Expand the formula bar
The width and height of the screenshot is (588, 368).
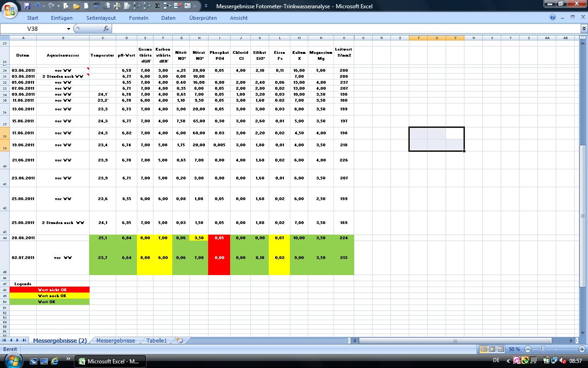coord(584,29)
